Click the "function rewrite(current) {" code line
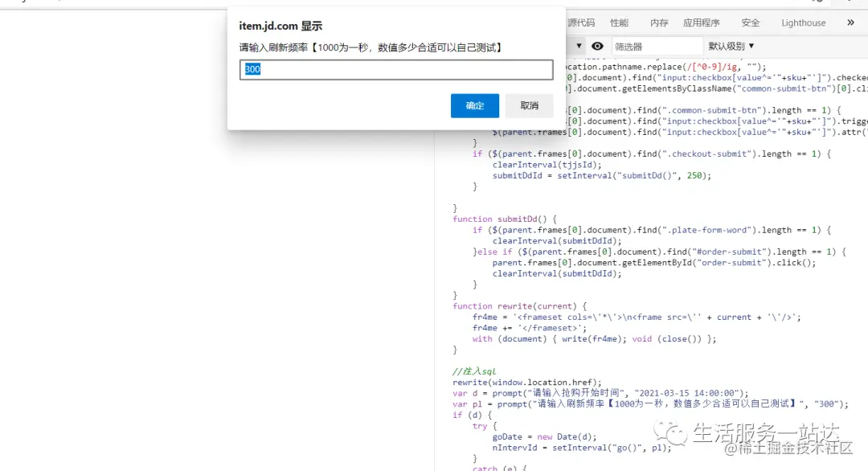The height and width of the screenshot is (471, 868). [519, 306]
